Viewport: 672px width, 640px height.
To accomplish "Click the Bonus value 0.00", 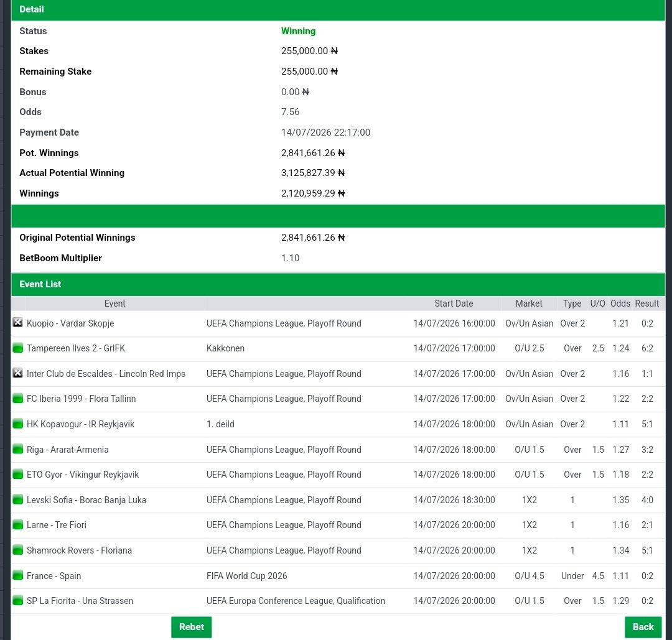I will pos(295,91).
